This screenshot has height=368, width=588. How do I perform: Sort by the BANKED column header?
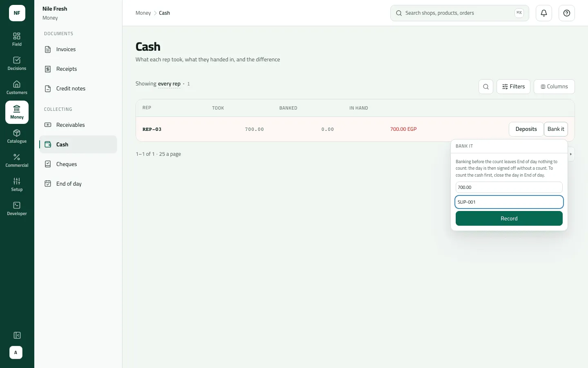[288, 108]
